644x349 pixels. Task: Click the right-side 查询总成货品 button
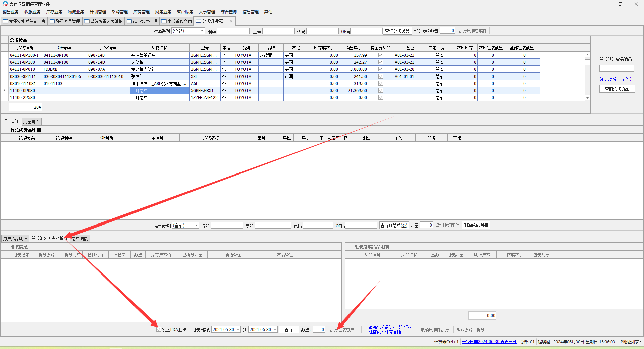617,89
